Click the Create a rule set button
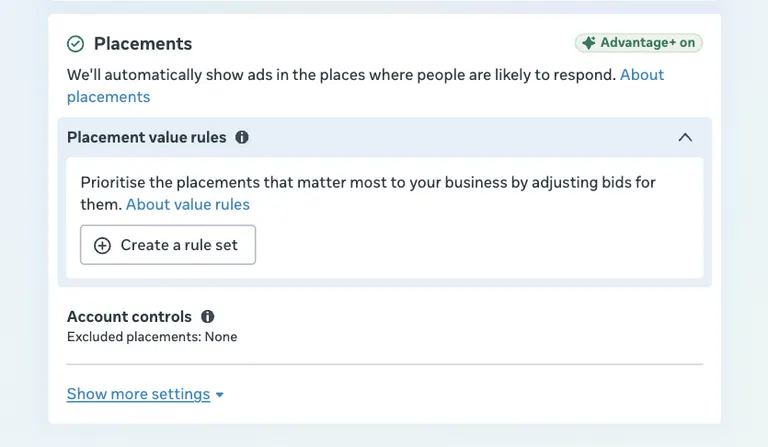The height and width of the screenshot is (447, 768). (168, 245)
